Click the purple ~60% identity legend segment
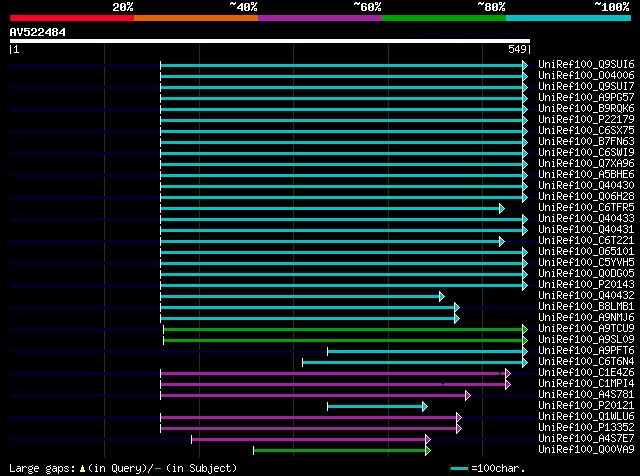This screenshot has width=640, height=476. tap(320, 18)
